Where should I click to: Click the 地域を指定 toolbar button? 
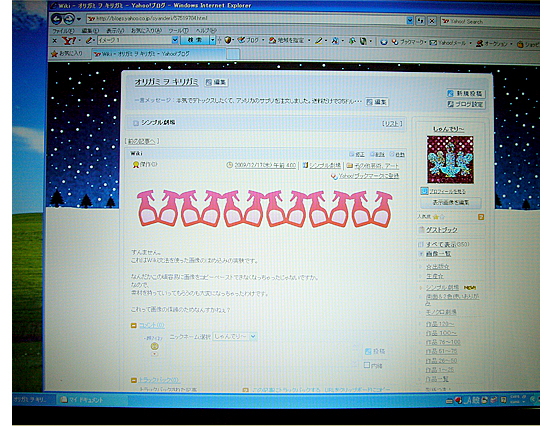pos(286,41)
